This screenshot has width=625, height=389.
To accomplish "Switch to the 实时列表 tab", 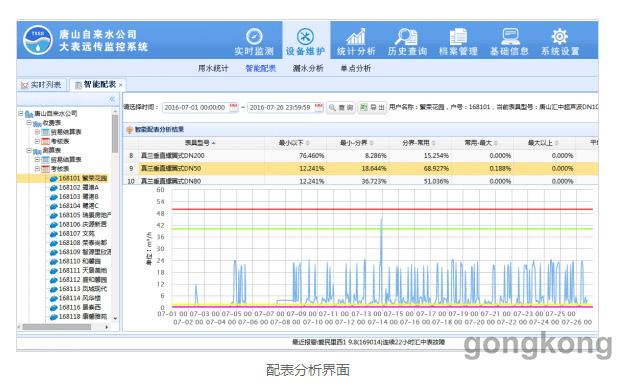I will (41, 85).
